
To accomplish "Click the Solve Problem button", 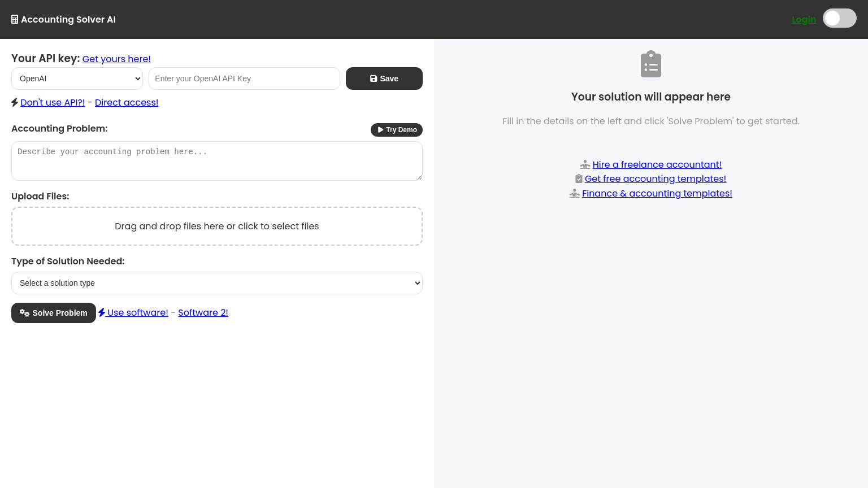I will point(54,313).
